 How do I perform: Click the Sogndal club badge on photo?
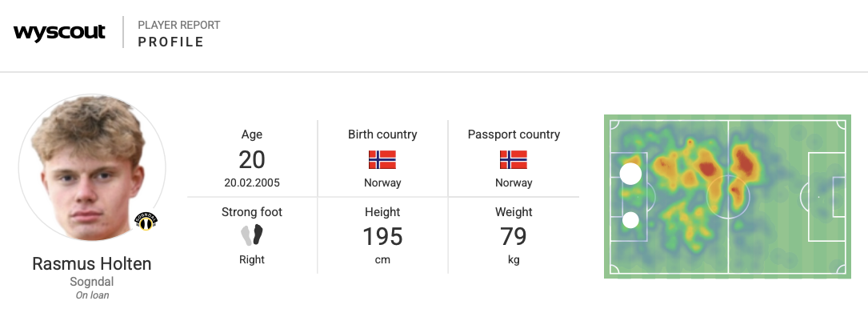tap(146, 222)
